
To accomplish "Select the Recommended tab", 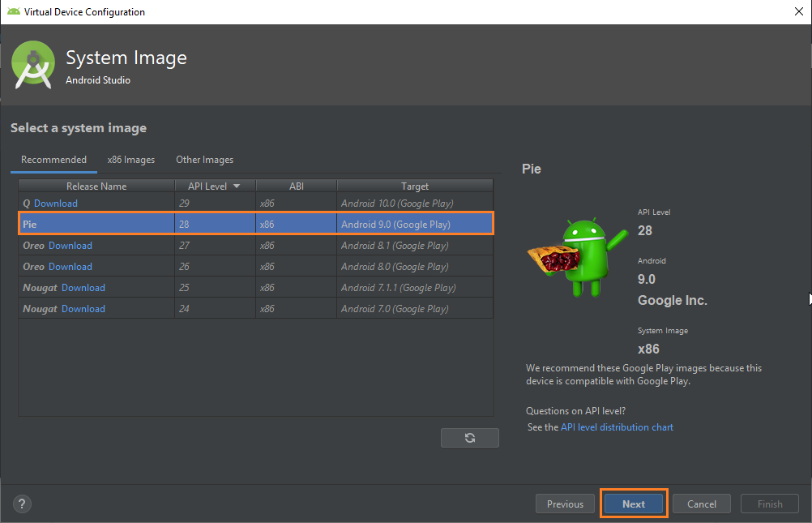I will coord(53,160).
